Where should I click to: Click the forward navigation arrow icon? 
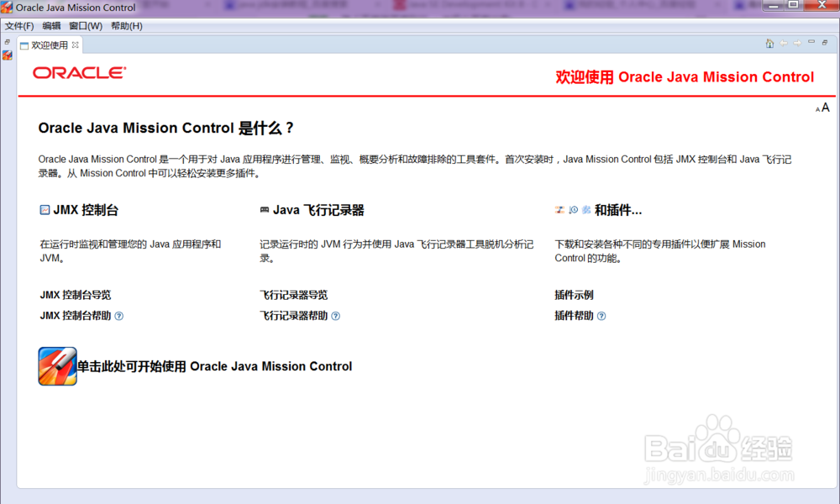[796, 42]
